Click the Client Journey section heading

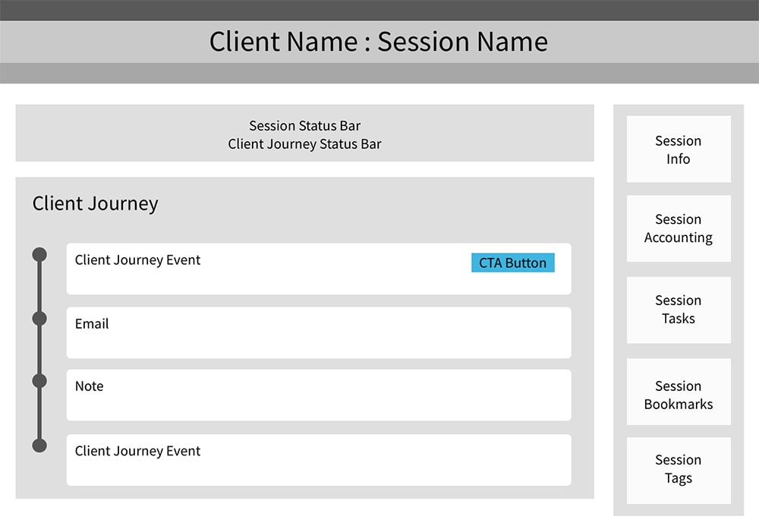click(95, 203)
